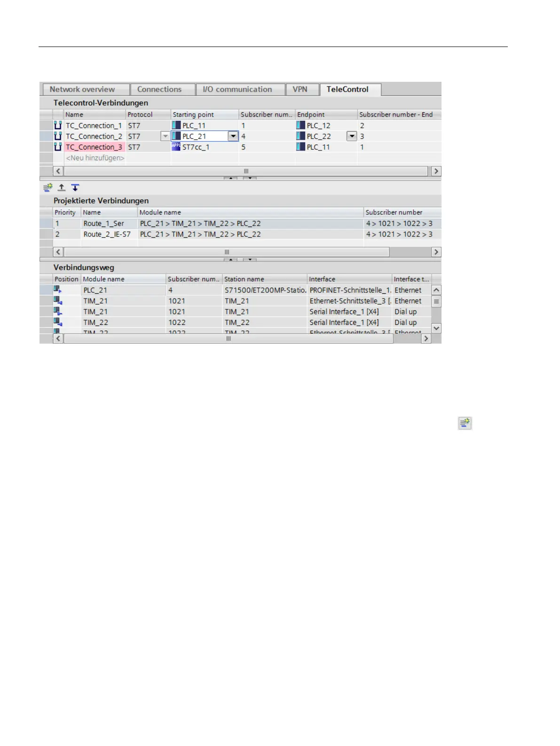Click the TC_Connection_3 connection icon

58,147
